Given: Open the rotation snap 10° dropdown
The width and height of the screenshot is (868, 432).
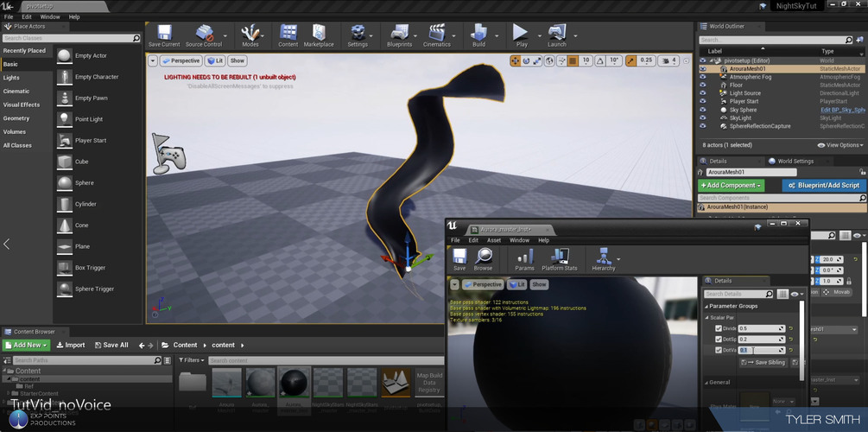Looking at the screenshot, I should (x=614, y=61).
